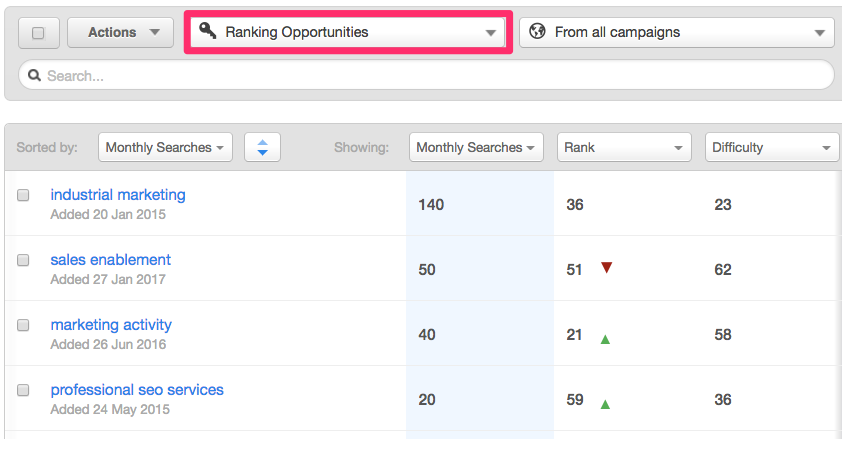
Task: Click red down arrow for sales enablement rank
Action: click(x=606, y=268)
